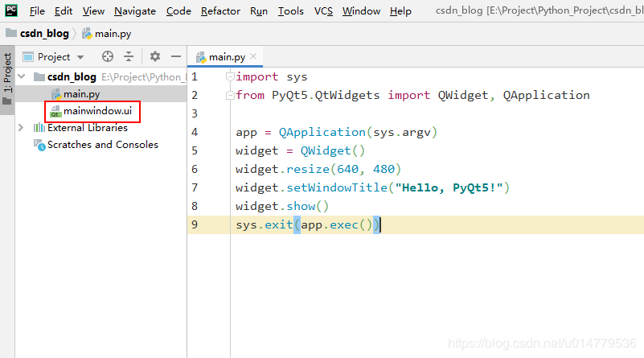Viewport: 644px width, 358px height.
Task: Click main.py in the breadcrumb bar
Action: [113, 34]
